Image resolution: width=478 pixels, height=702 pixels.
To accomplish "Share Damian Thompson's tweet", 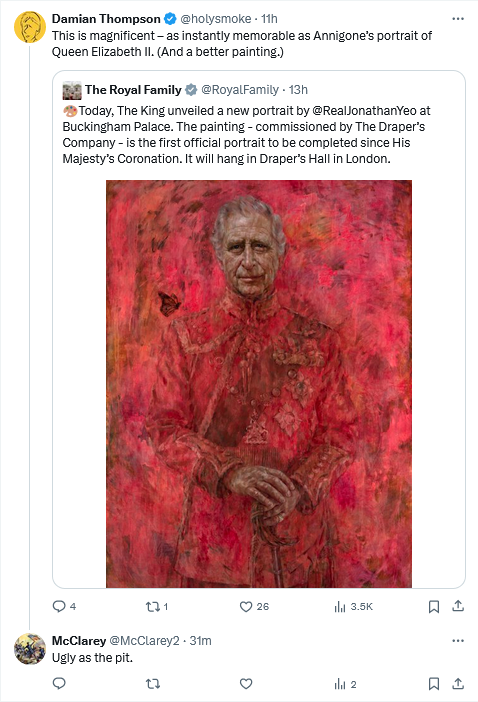I will point(458,606).
